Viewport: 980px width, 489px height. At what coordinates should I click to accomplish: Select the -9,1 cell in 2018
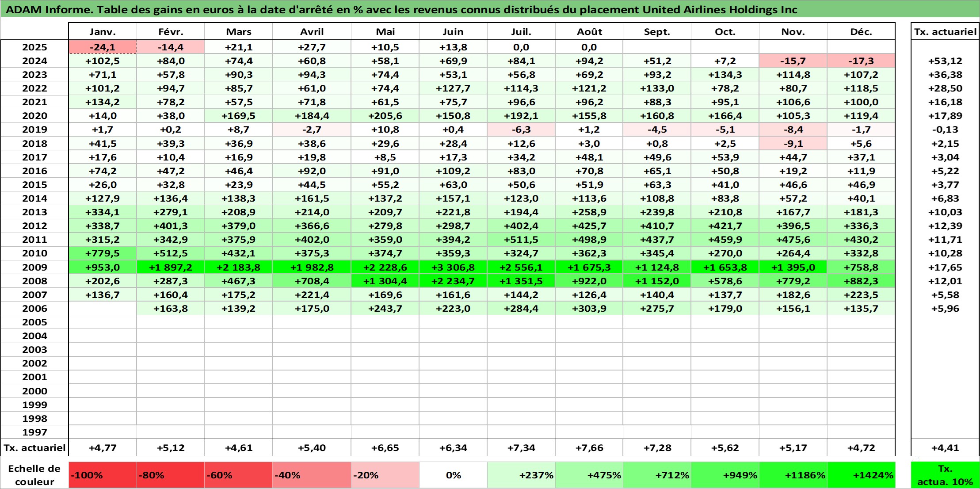pyautogui.click(x=793, y=144)
